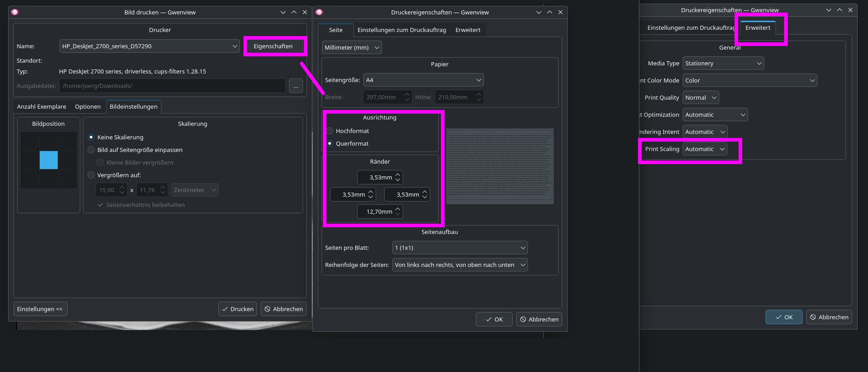Click left margin 3,53mm spinner
868x372 pixels.
point(353,194)
